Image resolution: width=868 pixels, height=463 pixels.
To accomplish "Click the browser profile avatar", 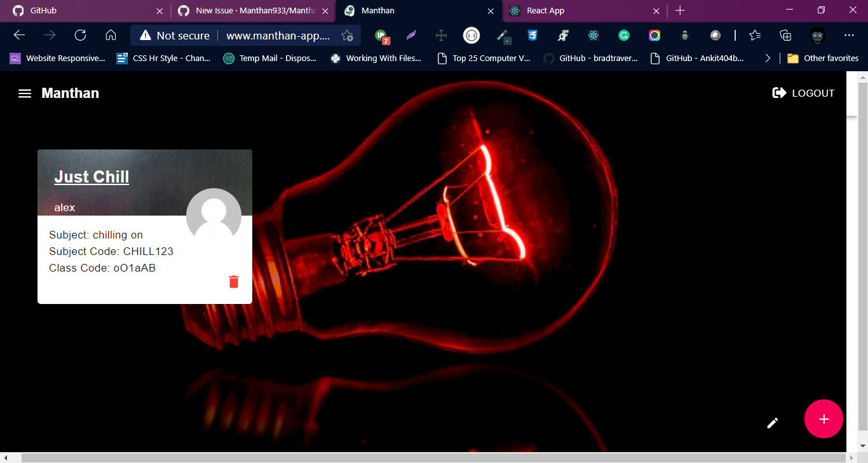I will click(817, 36).
